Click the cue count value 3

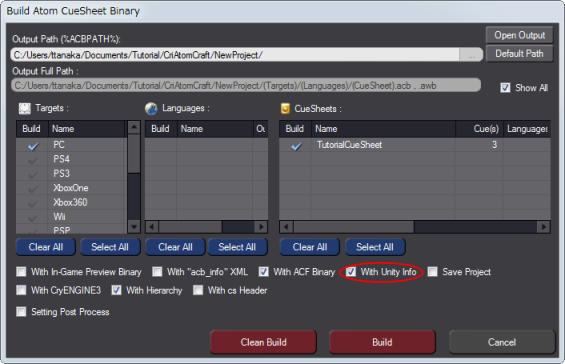tap(494, 145)
